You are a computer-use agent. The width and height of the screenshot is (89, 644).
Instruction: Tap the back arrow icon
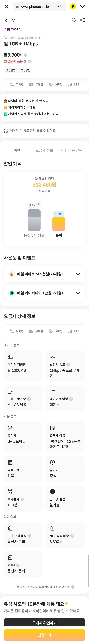coord(6,21)
